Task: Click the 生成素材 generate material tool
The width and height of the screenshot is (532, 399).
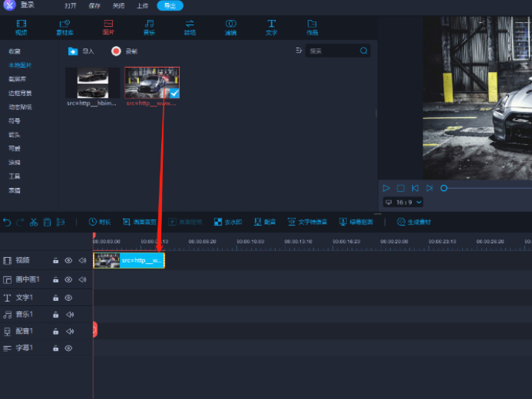Action: coord(414,222)
